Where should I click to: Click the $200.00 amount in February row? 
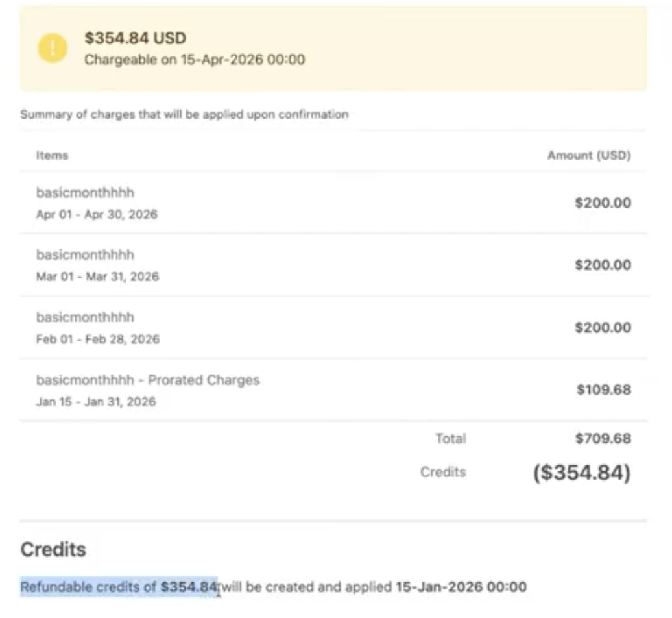click(x=603, y=328)
